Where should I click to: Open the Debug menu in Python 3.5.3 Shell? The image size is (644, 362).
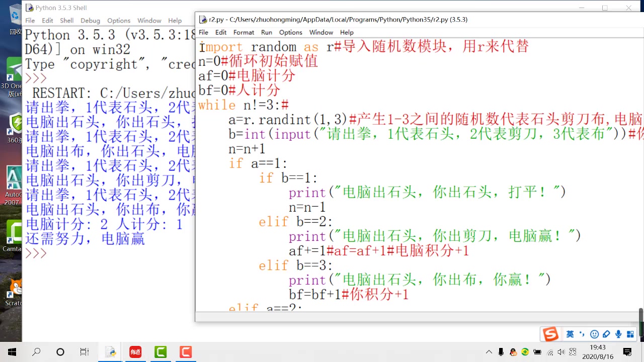[x=90, y=21]
